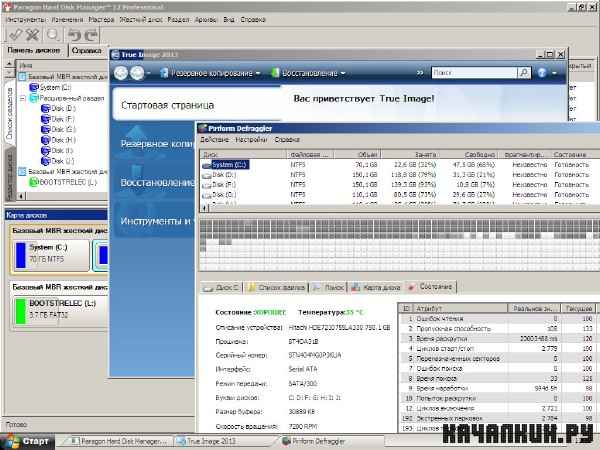Apply pending changes in Paragon toolbar (checkmark)
Screen dimensions: 600x450
[x=16, y=35]
